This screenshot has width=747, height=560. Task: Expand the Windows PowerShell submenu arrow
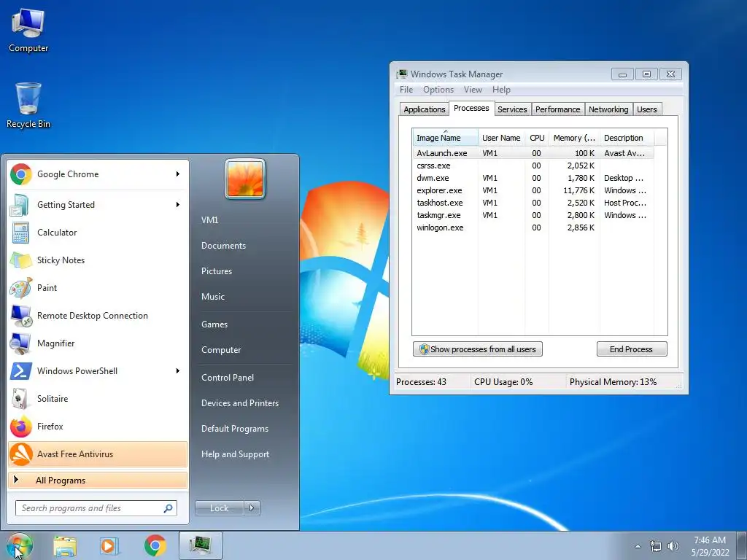[x=178, y=370]
